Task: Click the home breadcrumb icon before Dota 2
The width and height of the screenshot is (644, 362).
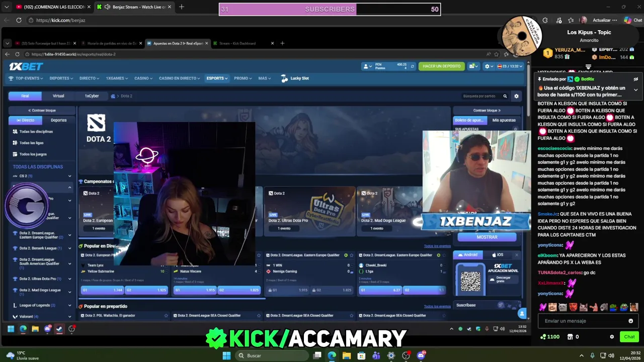Action: (x=113, y=96)
